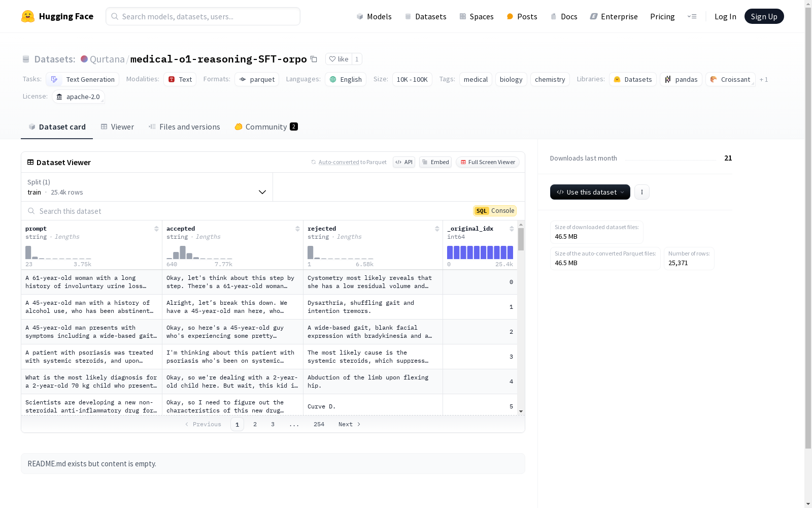The height and width of the screenshot is (508, 812).
Task: Open the Community tab
Action: pyautogui.click(x=266, y=127)
